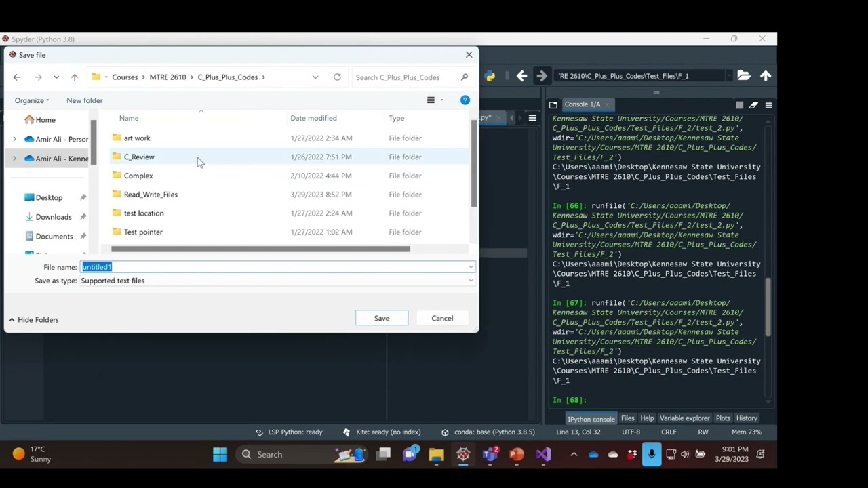
Task: Expand the Amir Ali - Person tree node
Action: [14, 139]
